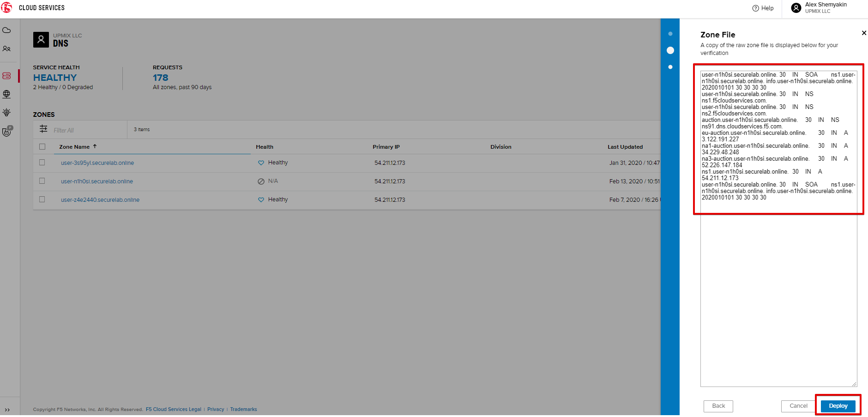Go to first wizard step dot
Viewport: 868px width, 417px height.
pos(670,34)
